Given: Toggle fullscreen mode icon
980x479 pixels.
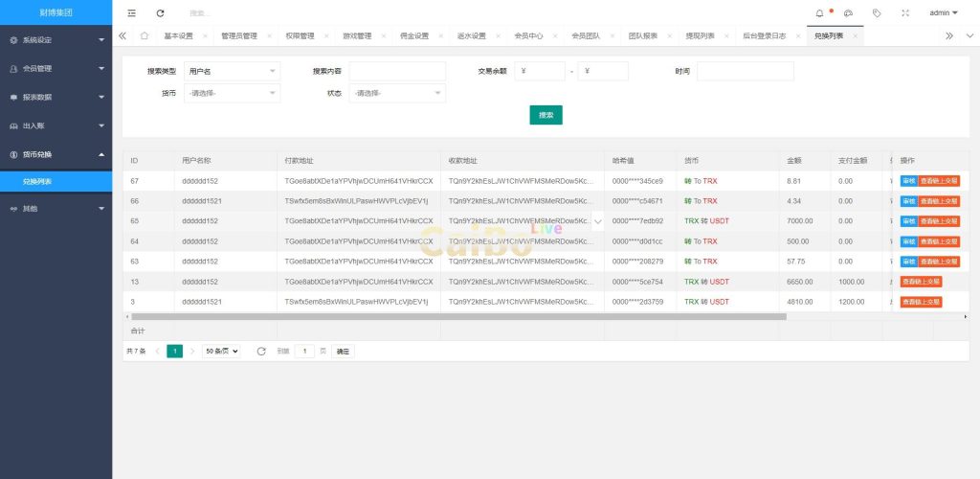Looking at the screenshot, I should [x=905, y=13].
